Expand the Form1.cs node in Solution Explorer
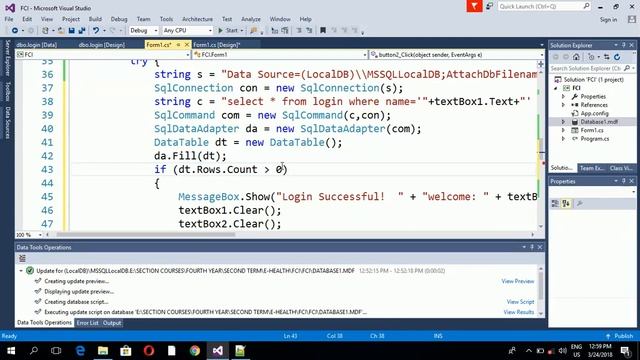Screen dimensions: 640x360 coord(563,130)
